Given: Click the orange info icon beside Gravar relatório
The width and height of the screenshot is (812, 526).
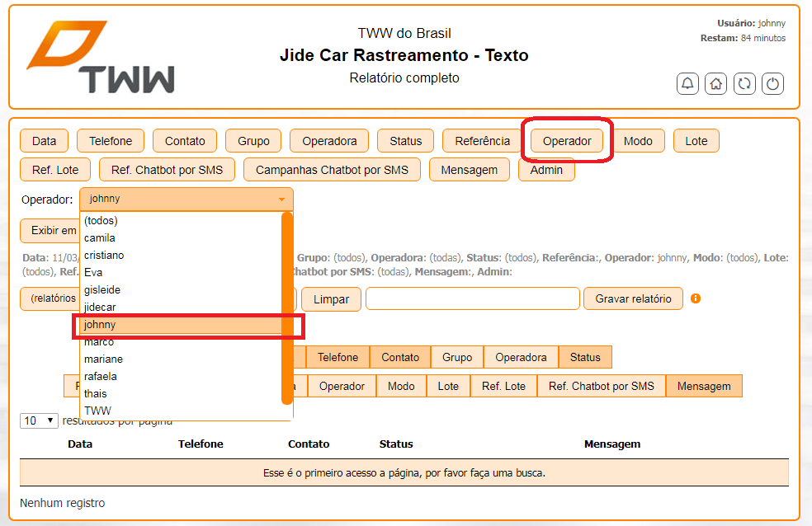Looking at the screenshot, I should pos(696,298).
